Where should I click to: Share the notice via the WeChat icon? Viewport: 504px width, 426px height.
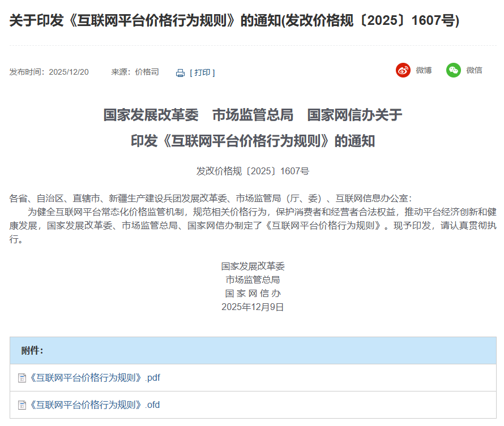453,70
